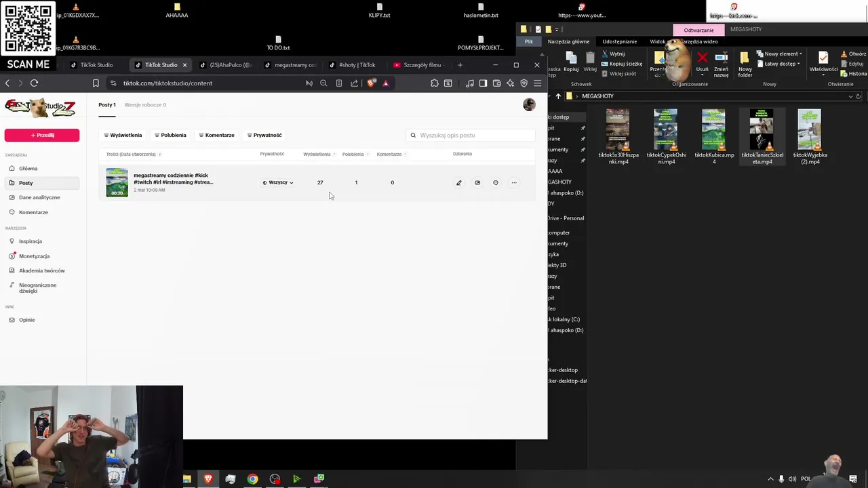868x488 pixels.
Task: Open the Plik menu in Explorer
Action: pyautogui.click(x=529, y=41)
